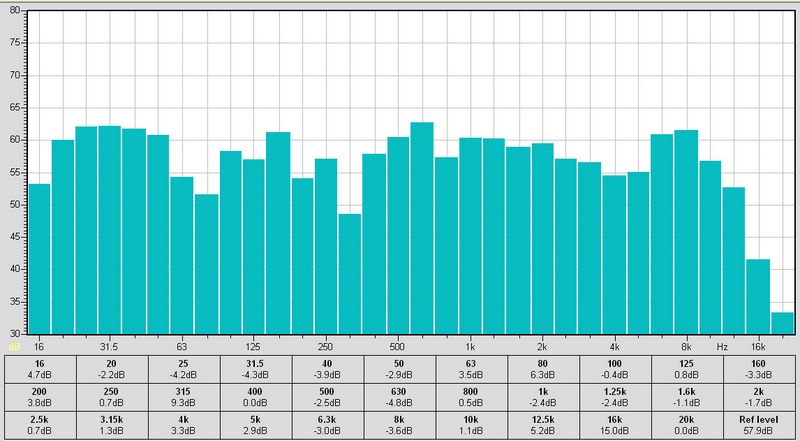Click the 20k 0.0dB cell
800x441 pixels.
pos(687,425)
